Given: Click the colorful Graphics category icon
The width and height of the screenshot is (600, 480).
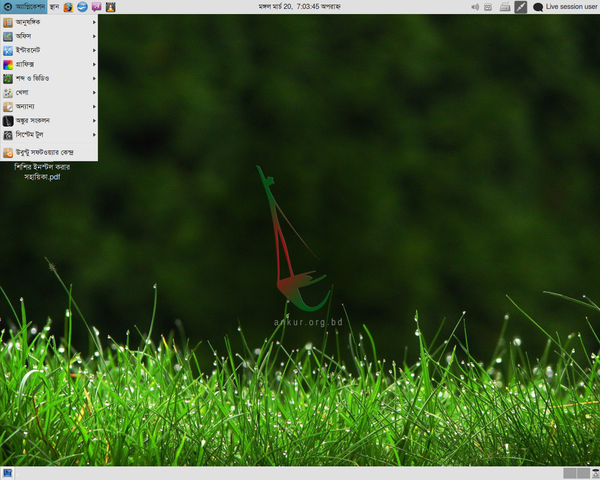Looking at the screenshot, I should pos(8,65).
